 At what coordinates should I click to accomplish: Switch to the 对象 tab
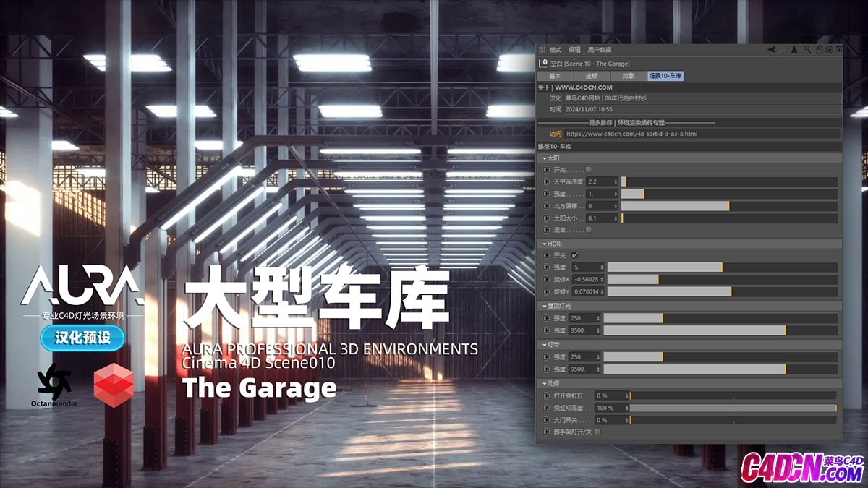(628, 76)
